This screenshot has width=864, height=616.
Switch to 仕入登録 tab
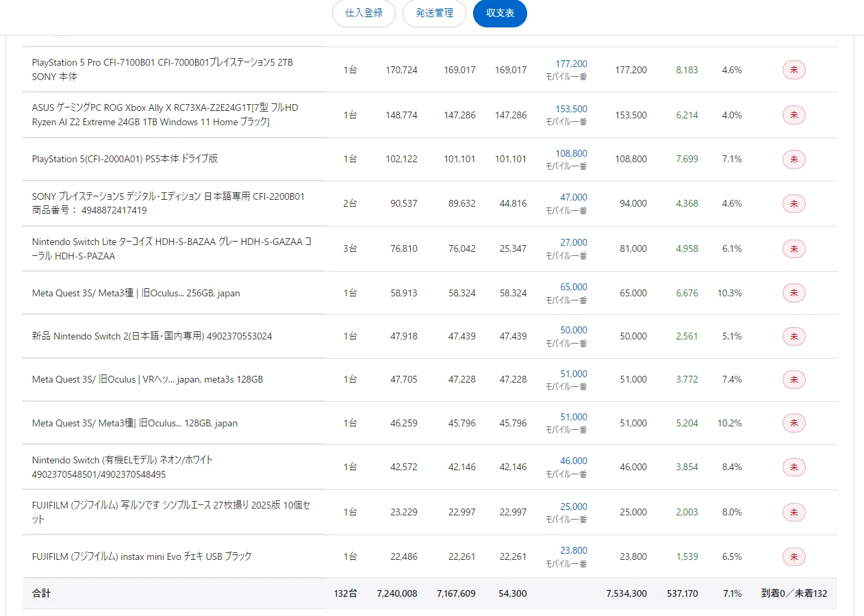tap(364, 13)
